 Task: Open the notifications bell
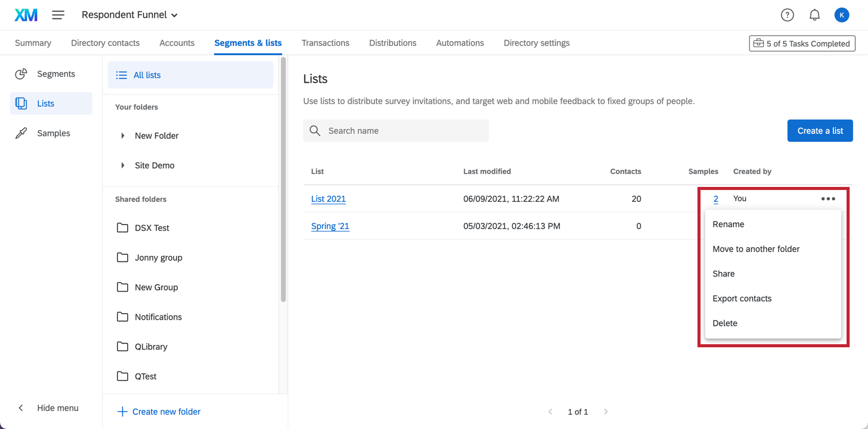click(x=814, y=15)
